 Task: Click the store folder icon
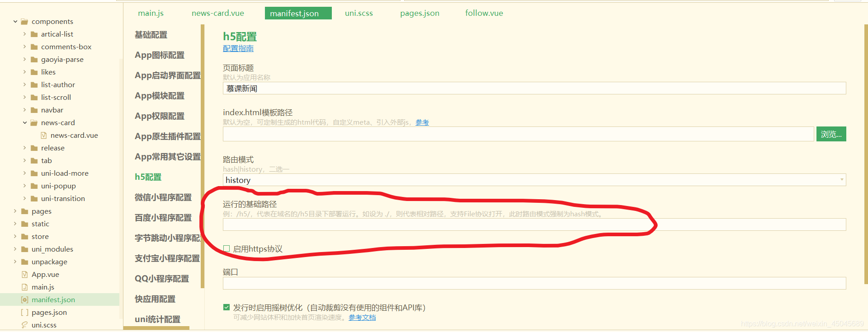24,237
